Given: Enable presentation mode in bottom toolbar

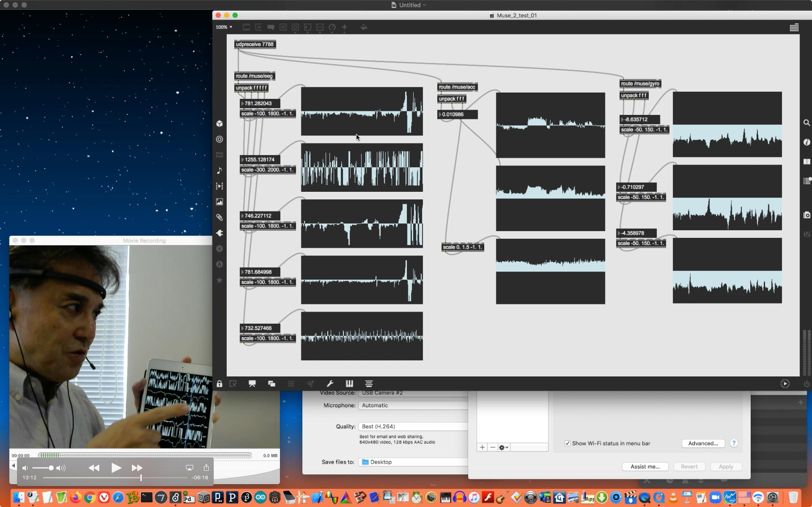Looking at the screenshot, I should (252, 384).
